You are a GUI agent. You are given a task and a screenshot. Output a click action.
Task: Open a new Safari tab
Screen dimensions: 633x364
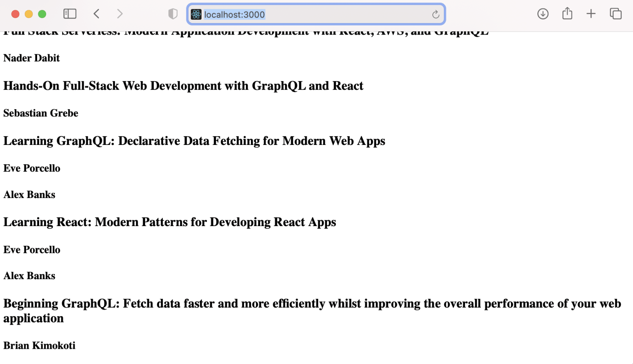click(591, 14)
